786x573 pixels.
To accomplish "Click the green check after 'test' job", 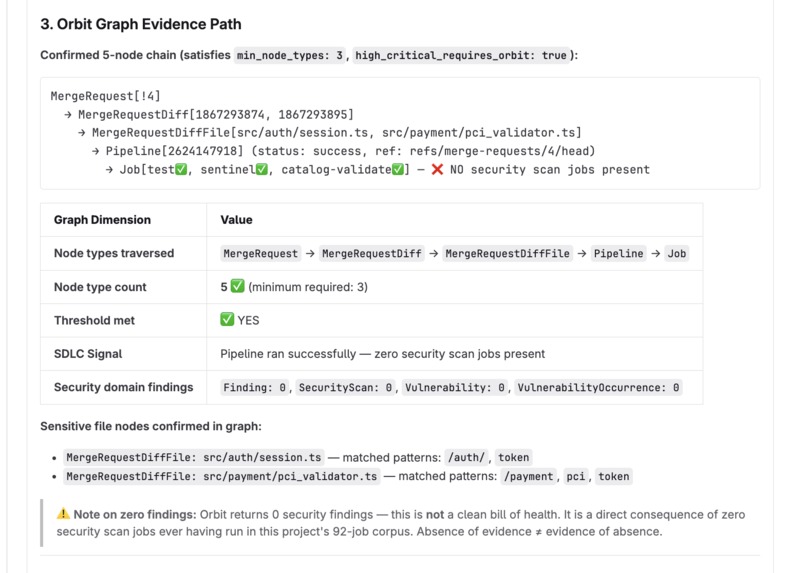I will pos(180,169).
